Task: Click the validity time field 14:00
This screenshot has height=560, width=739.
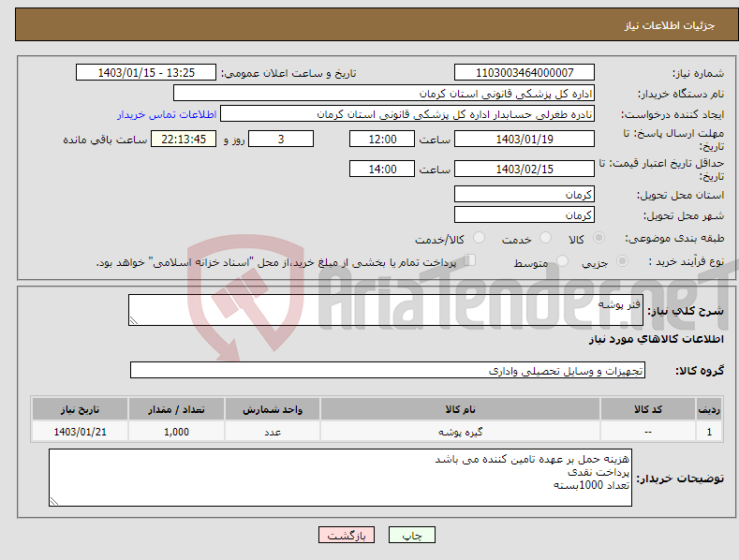Action: (x=382, y=169)
